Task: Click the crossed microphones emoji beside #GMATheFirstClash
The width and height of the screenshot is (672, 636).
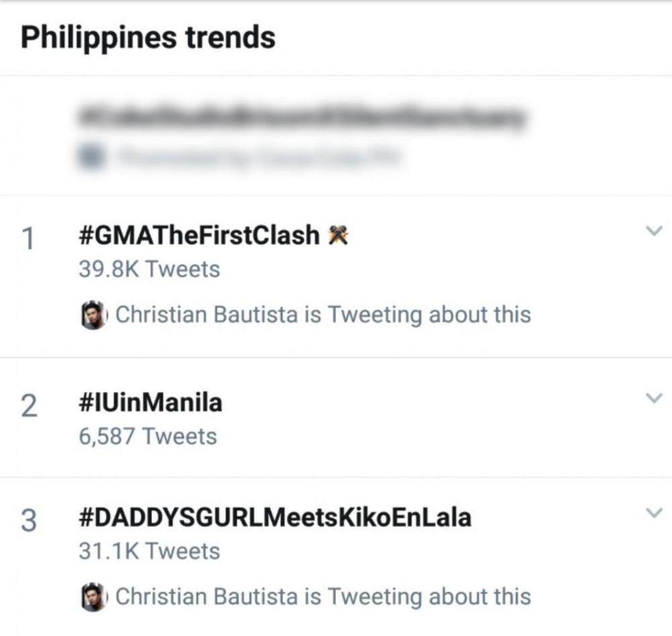Action: click(338, 235)
